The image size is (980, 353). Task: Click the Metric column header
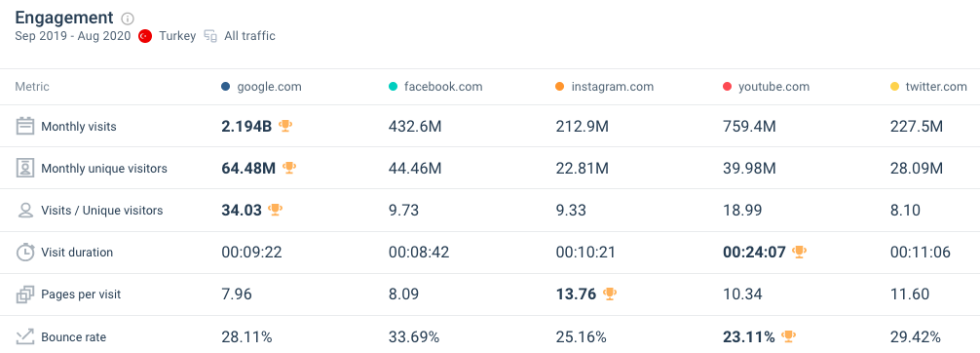click(x=32, y=87)
